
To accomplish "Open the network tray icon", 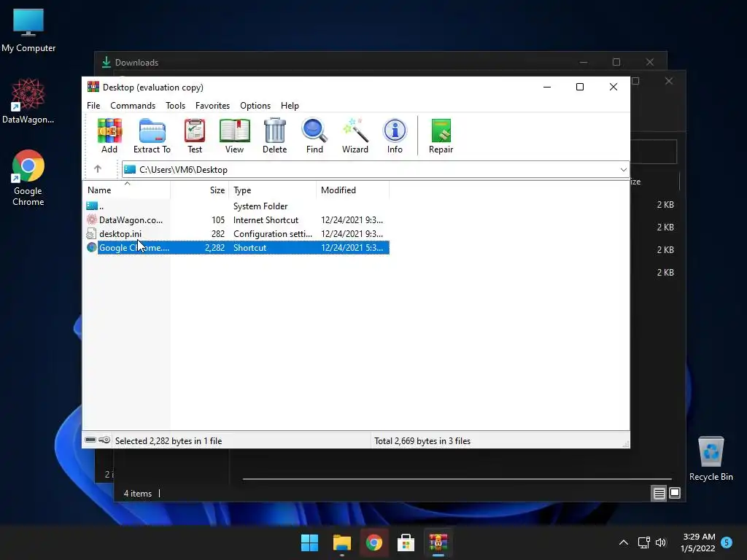I will (643, 542).
